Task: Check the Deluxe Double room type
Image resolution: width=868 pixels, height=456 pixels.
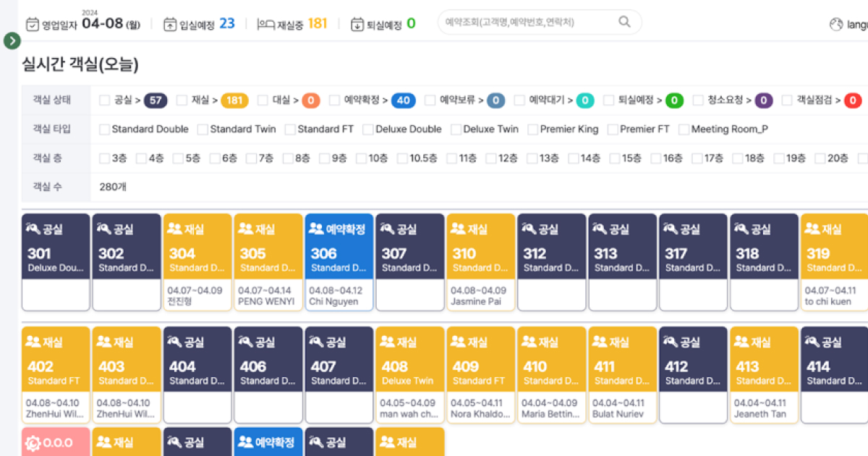Action: [367, 130]
